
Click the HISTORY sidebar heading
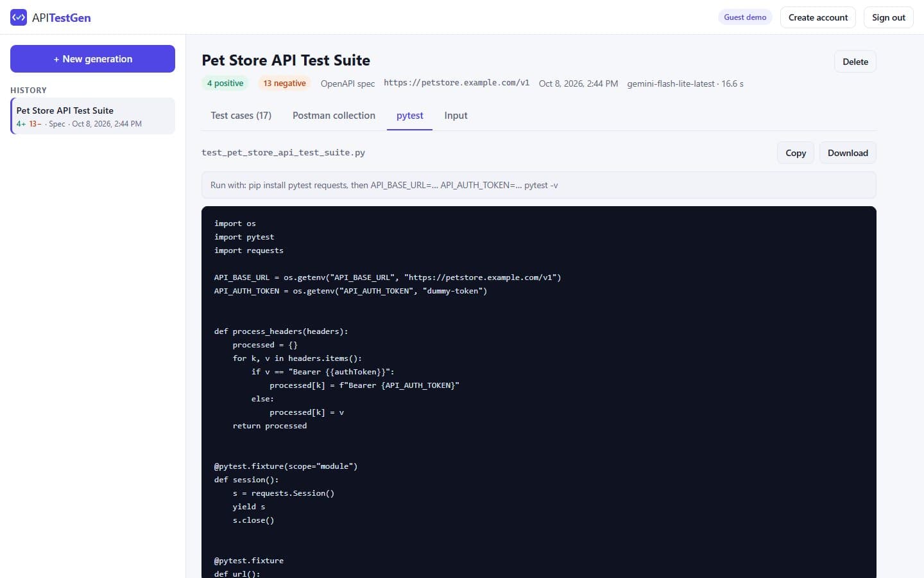(28, 91)
